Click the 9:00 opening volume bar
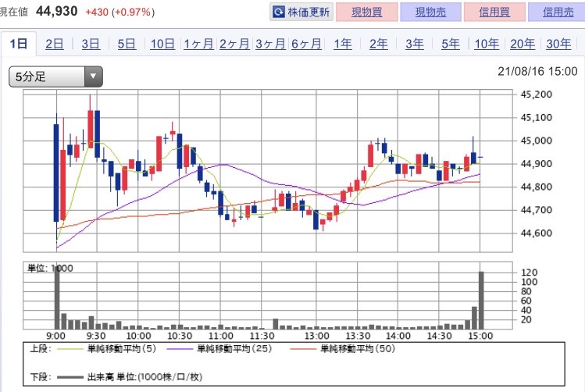 pyautogui.click(x=57, y=298)
